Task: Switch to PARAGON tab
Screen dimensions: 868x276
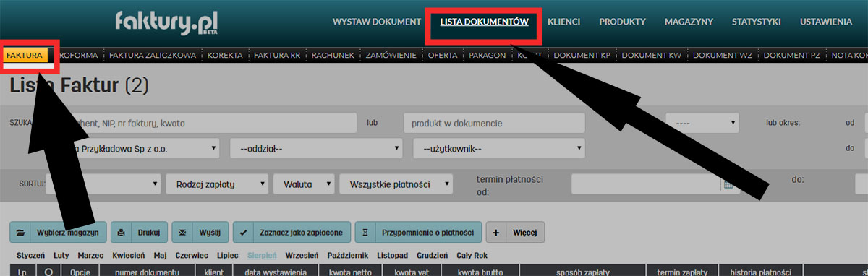Action: (x=488, y=55)
